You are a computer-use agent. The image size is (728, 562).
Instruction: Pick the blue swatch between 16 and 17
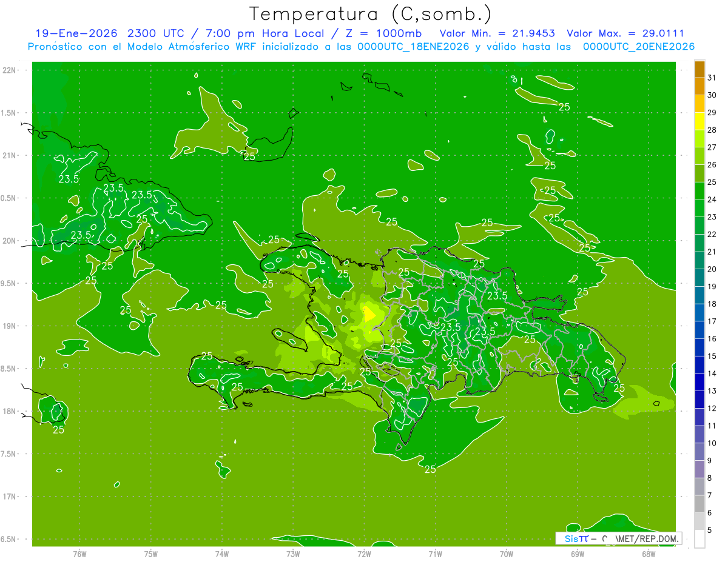[699, 330]
